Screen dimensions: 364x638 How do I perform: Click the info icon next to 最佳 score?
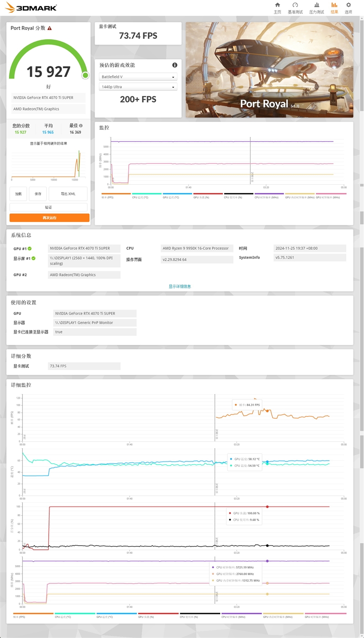[x=81, y=126]
